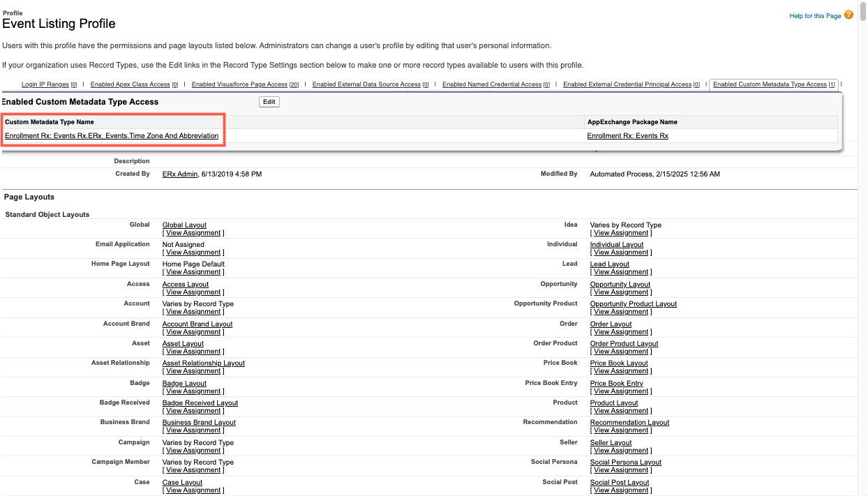Click the Help for this Page question mark icon

point(848,15)
